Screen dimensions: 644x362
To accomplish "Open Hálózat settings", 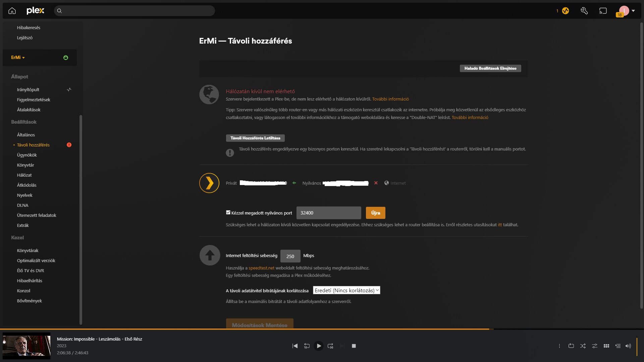I will 24,175.
